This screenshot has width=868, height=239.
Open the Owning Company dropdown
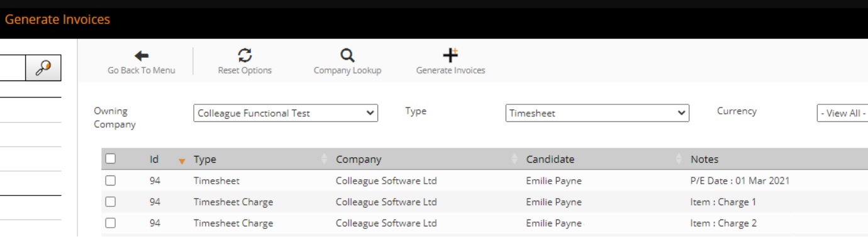tap(286, 113)
